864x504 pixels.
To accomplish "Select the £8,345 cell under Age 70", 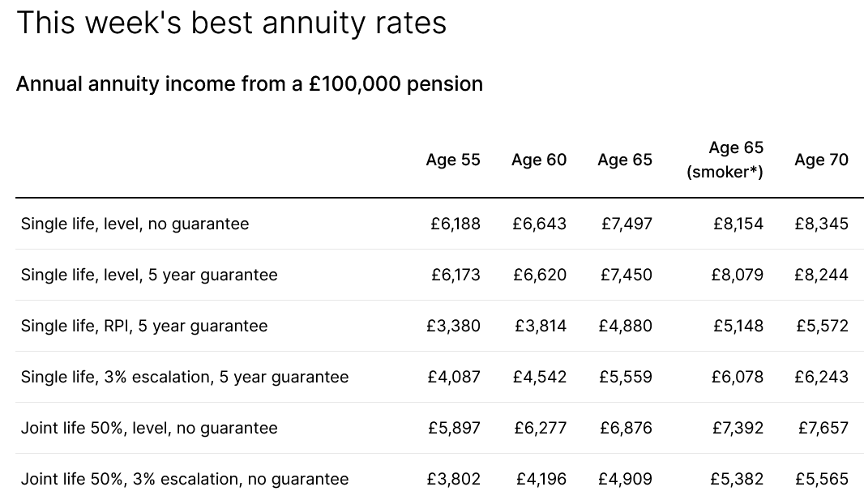I will pyautogui.click(x=821, y=224).
